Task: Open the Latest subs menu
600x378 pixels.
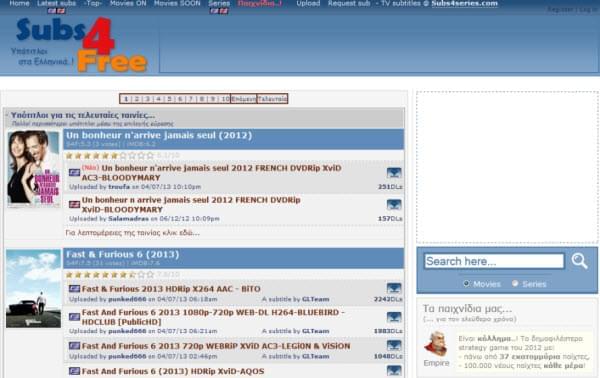Action: (57, 3)
